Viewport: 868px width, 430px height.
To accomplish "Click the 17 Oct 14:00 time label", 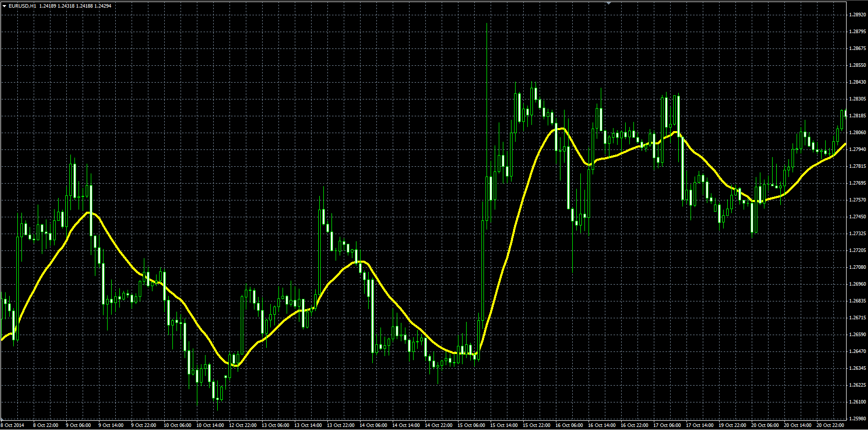I will tap(700, 425).
